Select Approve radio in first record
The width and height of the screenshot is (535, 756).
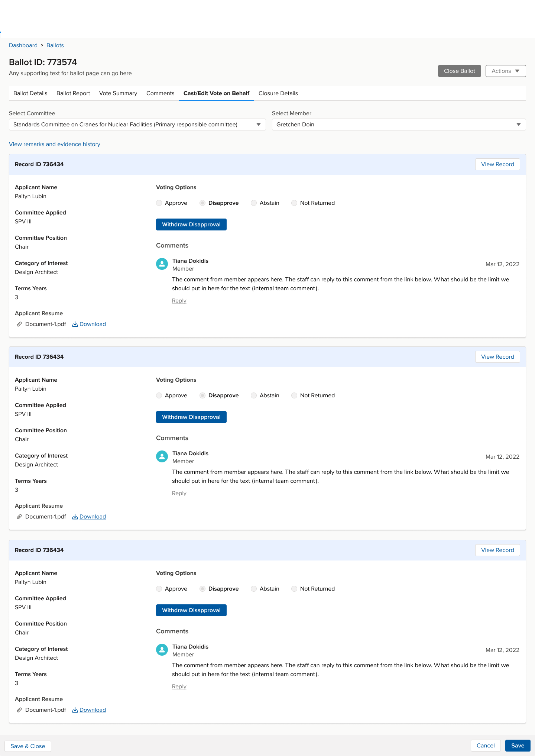coord(159,203)
